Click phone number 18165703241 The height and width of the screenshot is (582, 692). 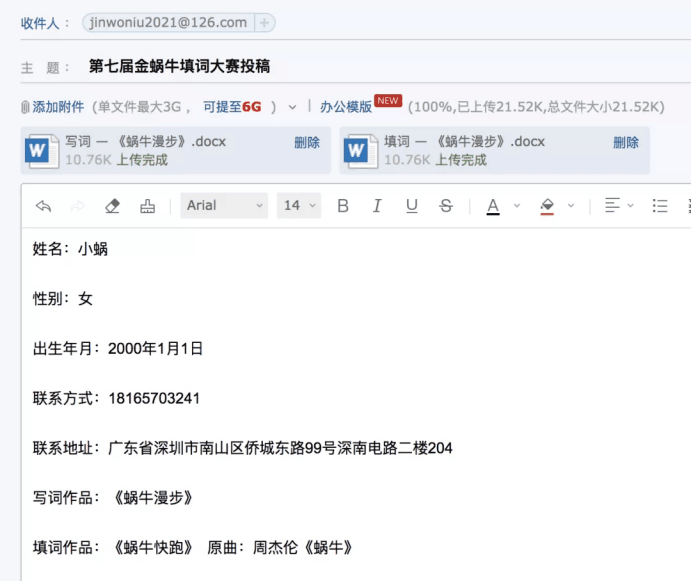[154, 398]
